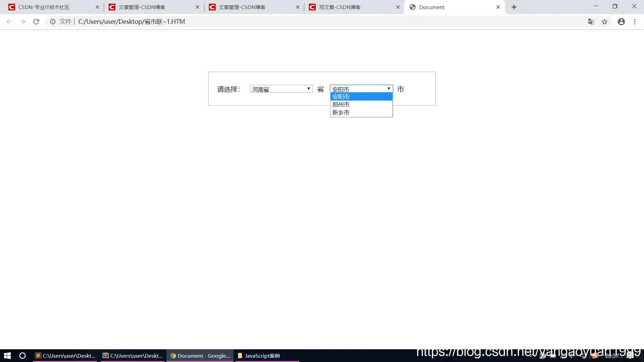Viewport: 644px width, 362px height.
Task: Switch to Document - Google taskbar window
Action: click(200, 355)
